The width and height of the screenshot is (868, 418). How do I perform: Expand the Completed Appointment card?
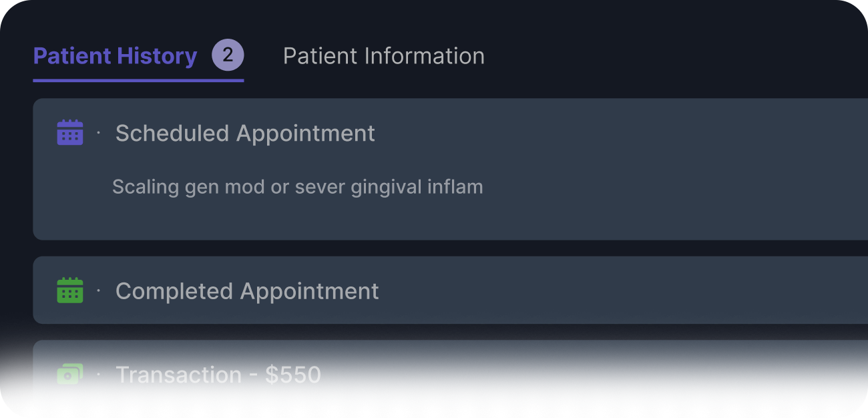point(451,290)
